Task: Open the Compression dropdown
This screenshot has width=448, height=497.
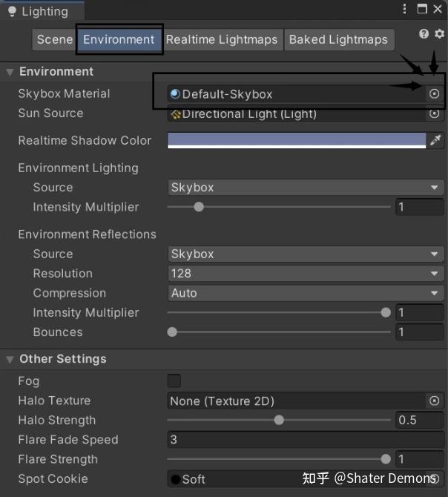Action: point(306,293)
